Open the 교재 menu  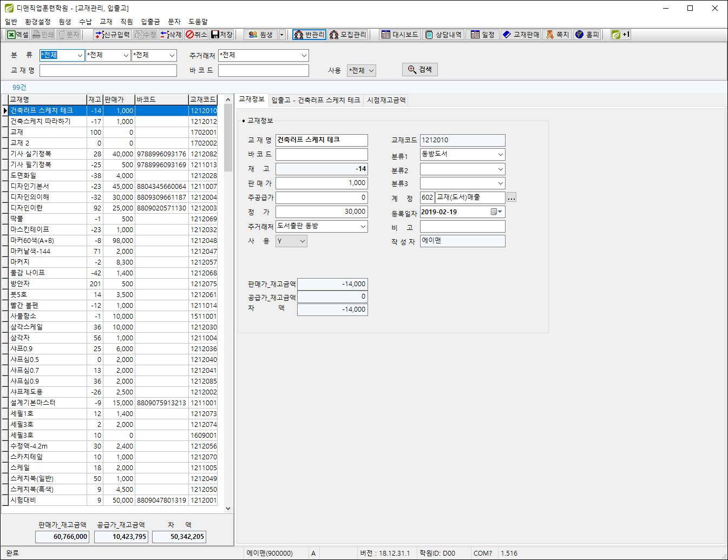click(x=106, y=22)
